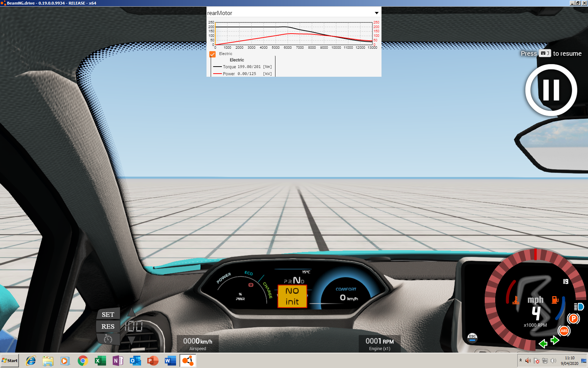Screen dimensions: 588x368
Task: Click the Power legend entry
Action: [243, 74]
